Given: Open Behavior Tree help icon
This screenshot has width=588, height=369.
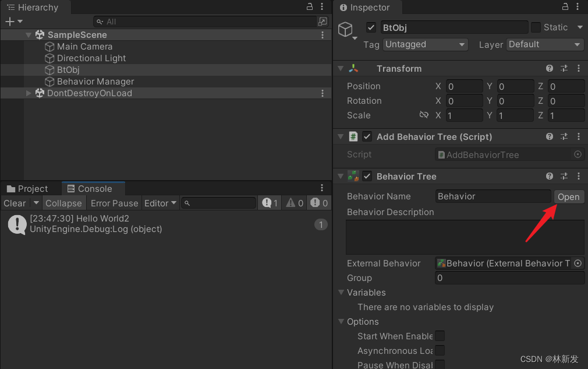Looking at the screenshot, I should coord(550,176).
